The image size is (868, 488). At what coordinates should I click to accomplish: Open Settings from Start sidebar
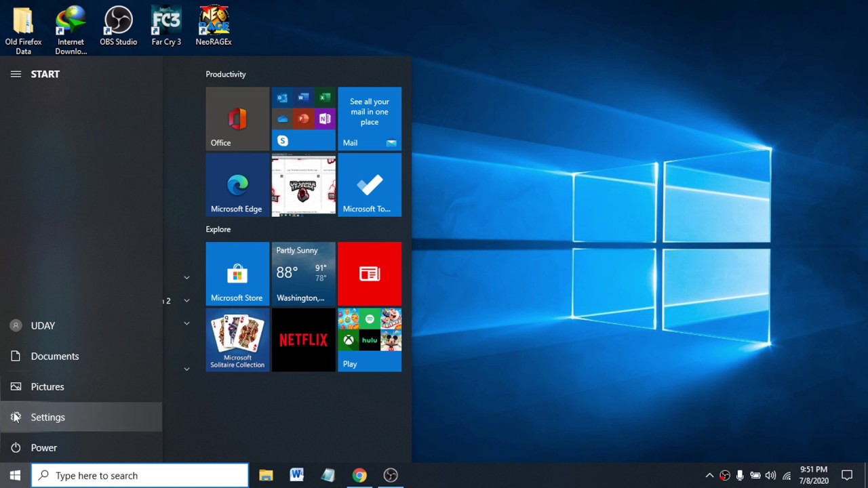click(x=81, y=418)
